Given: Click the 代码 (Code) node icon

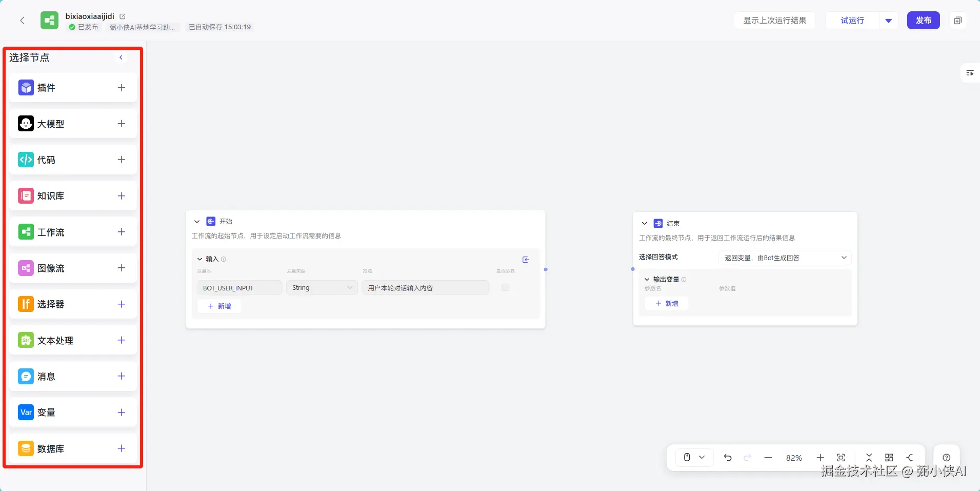Looking at the screenshot, I should pyautogui.click(x=26, y=160).
